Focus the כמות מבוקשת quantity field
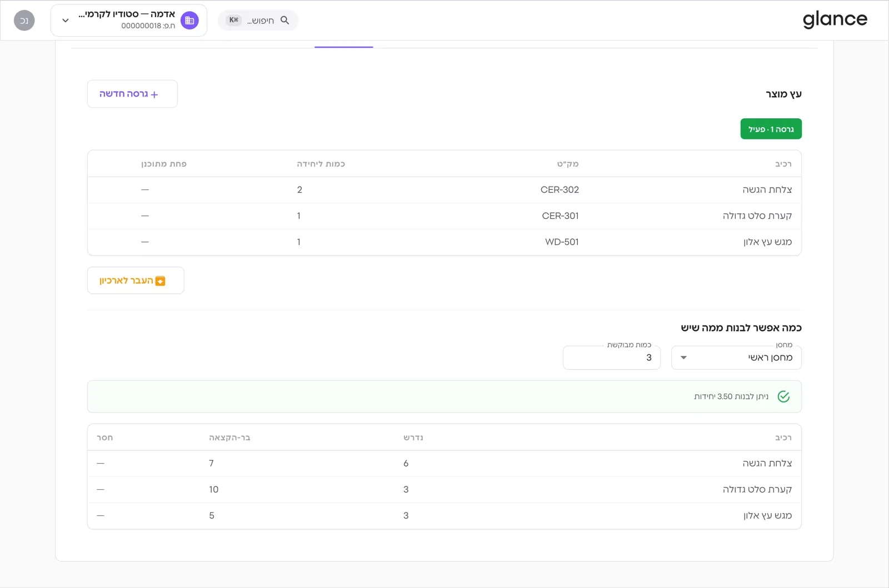889x588 pixels. [612, 358]
